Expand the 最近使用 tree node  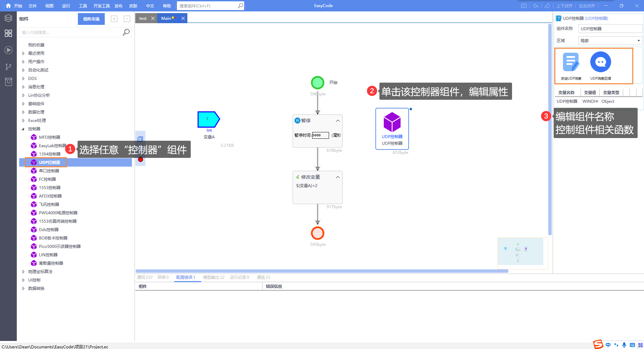tap(23, 53)
